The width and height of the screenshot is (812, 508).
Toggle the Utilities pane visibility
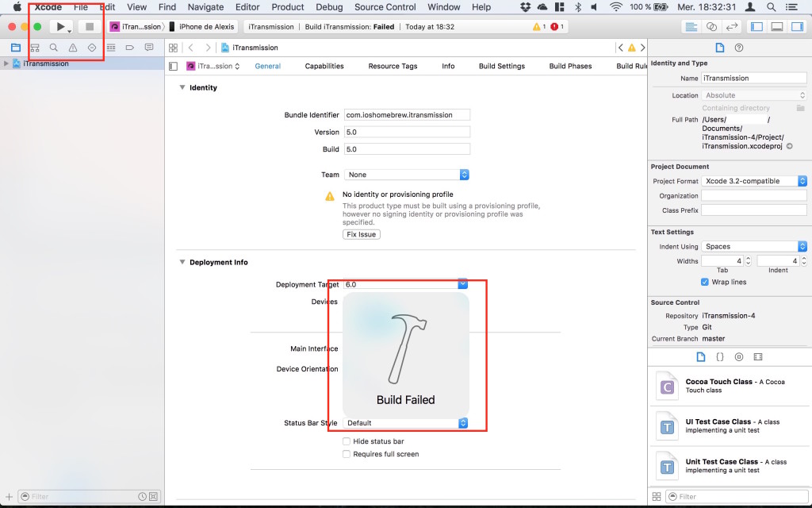(x=797, y=27)
